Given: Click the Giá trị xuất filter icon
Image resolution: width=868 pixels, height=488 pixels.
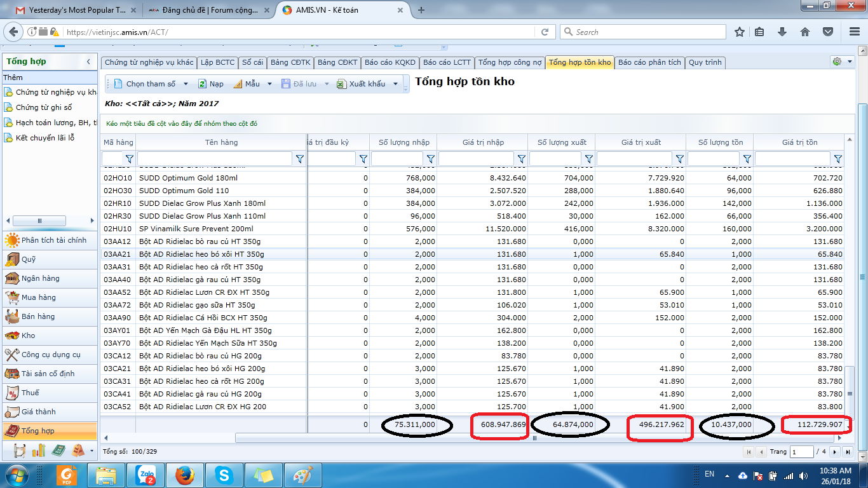Looking at the screenshot, I should pos(679,159).
